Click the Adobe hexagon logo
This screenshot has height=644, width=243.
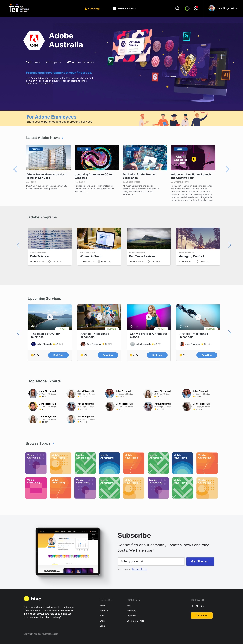34,41
